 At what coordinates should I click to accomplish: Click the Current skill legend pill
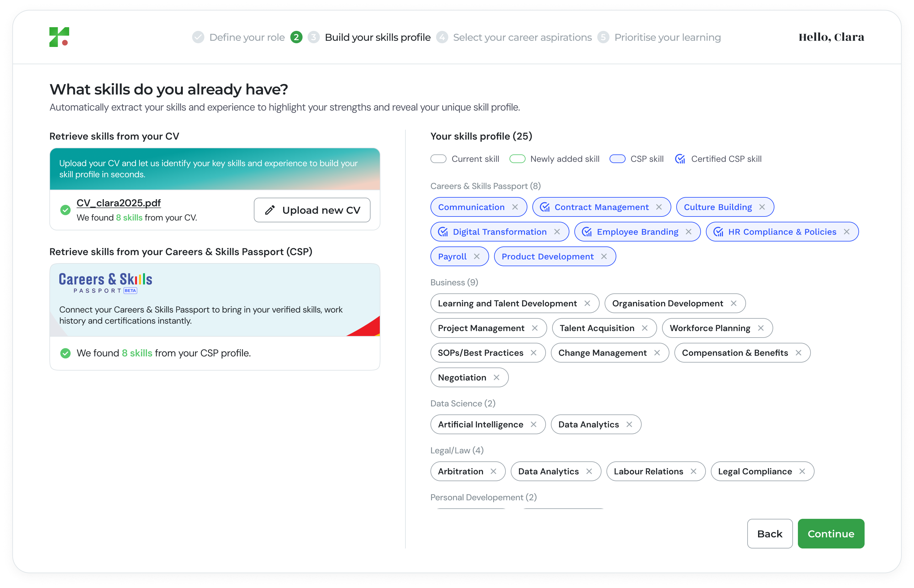[x=438, y=159]
